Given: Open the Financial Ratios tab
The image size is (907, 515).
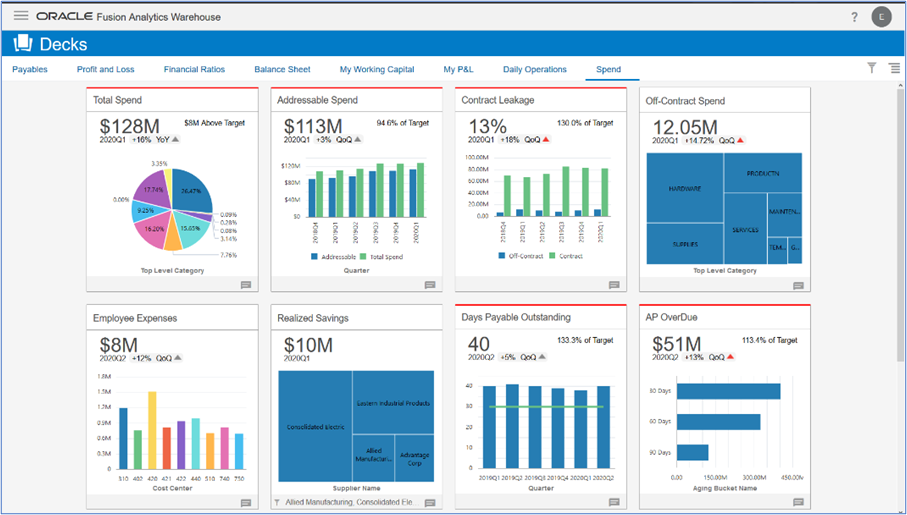Looking at the screenshot, I should (194, 69).
